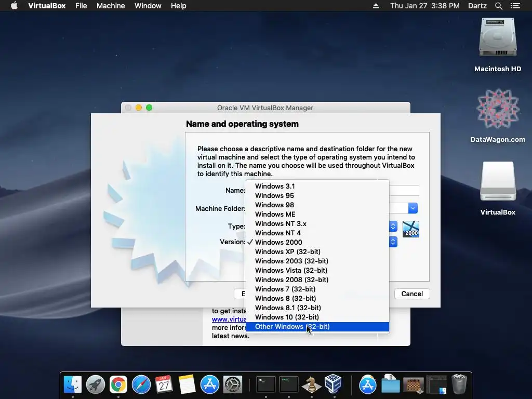
Task: Choose Windows 3.1 from version list
Action: pyautogui.click(x=317, y=187)
